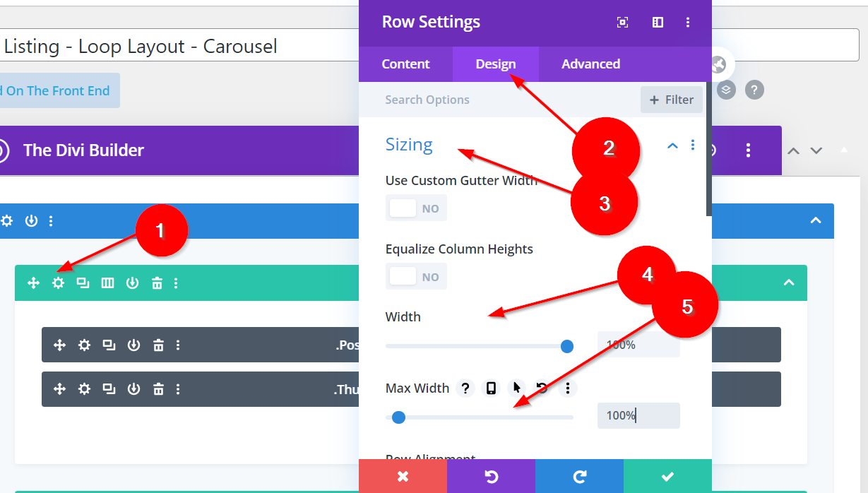
Task: Switch to the Content tab
Action: (405, 64)
